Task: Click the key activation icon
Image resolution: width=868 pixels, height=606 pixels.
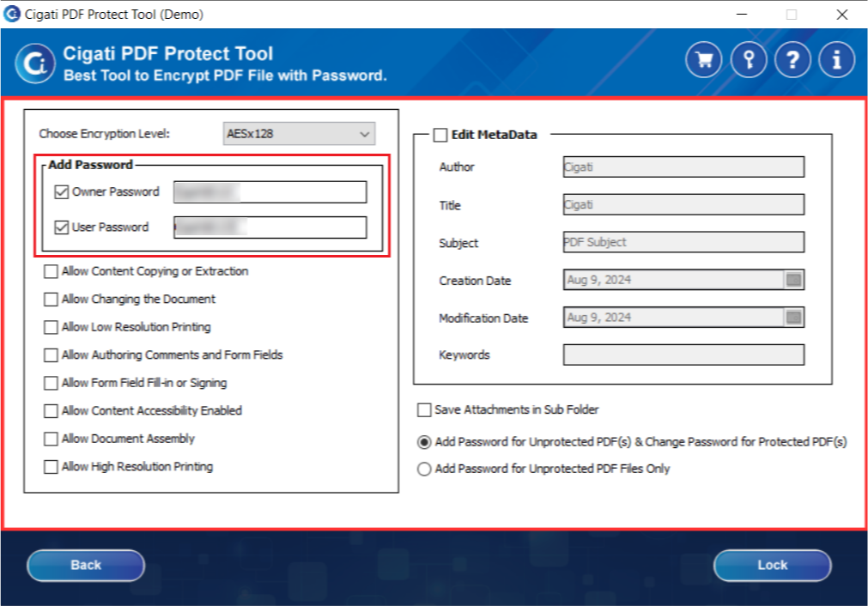Action: [749, 60]
